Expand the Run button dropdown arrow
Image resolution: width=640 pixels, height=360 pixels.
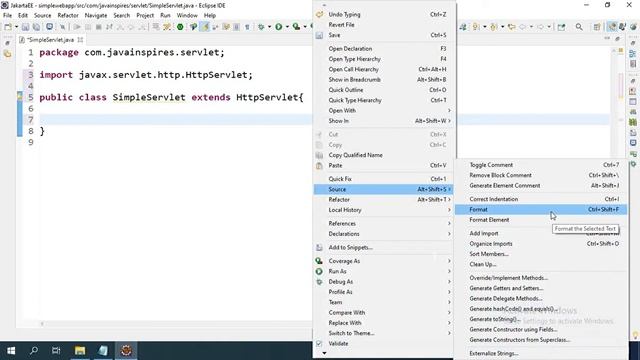click(287, 27)
